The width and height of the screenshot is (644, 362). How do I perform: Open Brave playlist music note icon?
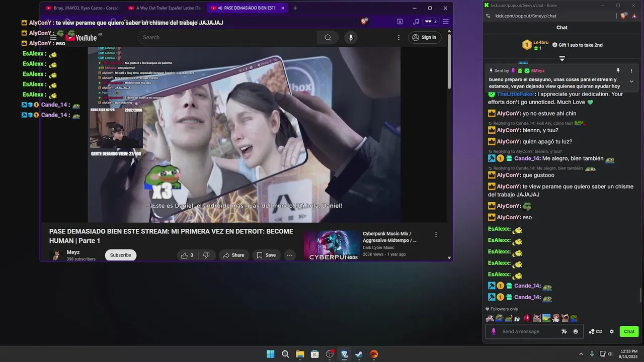pyautogui.click(x=416, y=22)
